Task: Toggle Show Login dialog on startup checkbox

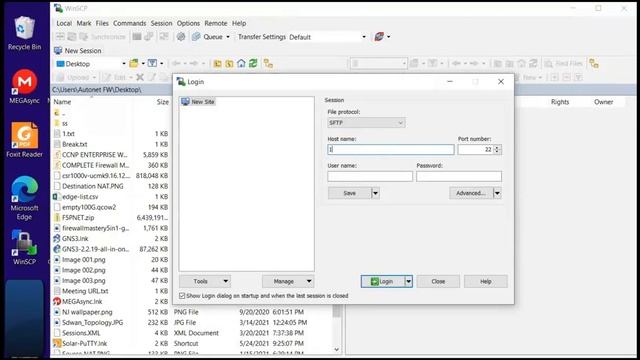Action: click(182, 296)
